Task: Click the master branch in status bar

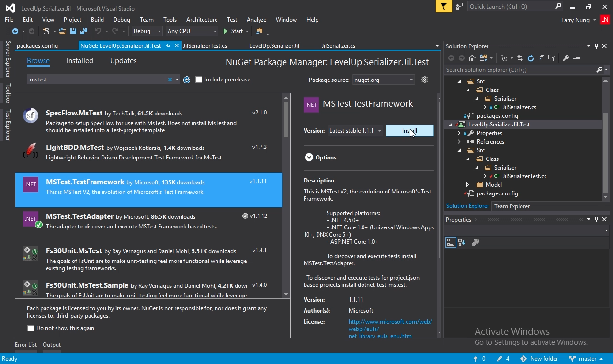Action: [586, 359]
